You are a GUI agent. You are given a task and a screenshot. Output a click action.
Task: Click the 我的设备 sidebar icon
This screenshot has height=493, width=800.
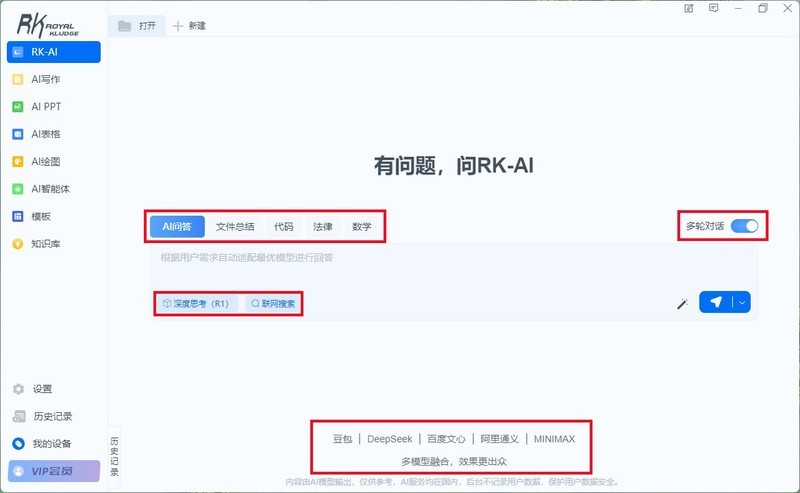point(19,444)
